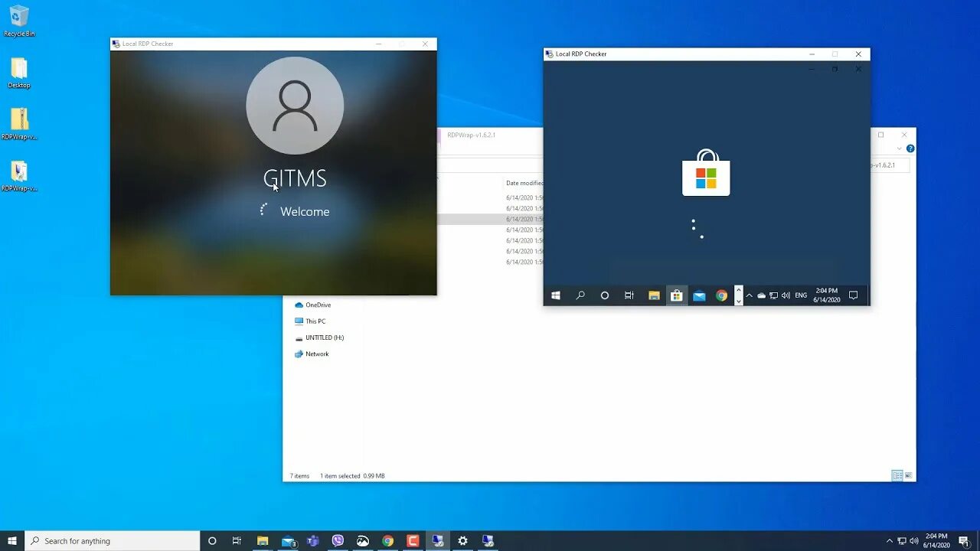Click search magnifier in RDP session taskbar

[580, 295]
